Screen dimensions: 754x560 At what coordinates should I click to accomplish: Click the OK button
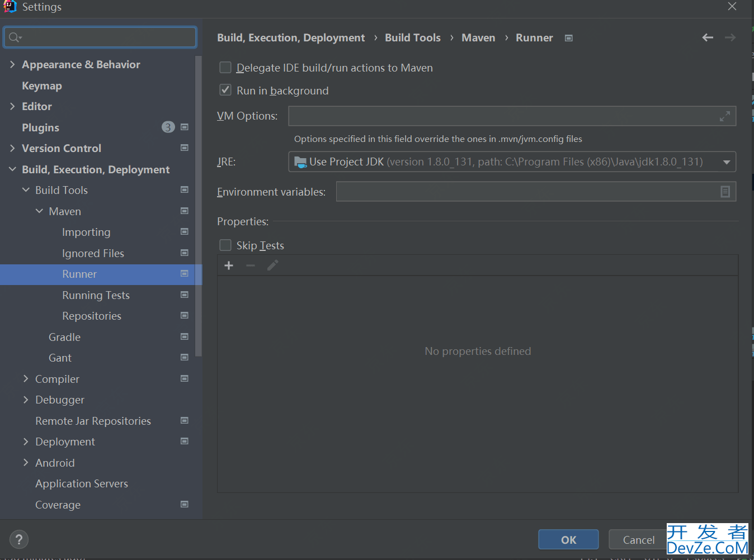tap(568, 539)
